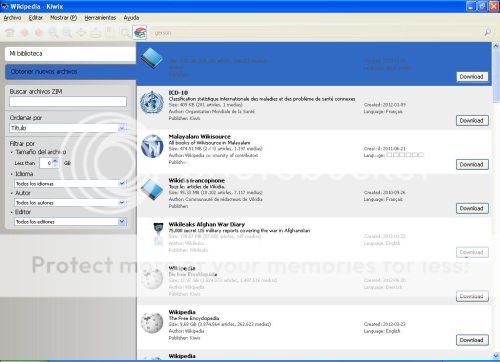Click 'The Free Encyclopedia' description text
This screenshot has height=362, width=500.
coord(194,318)
